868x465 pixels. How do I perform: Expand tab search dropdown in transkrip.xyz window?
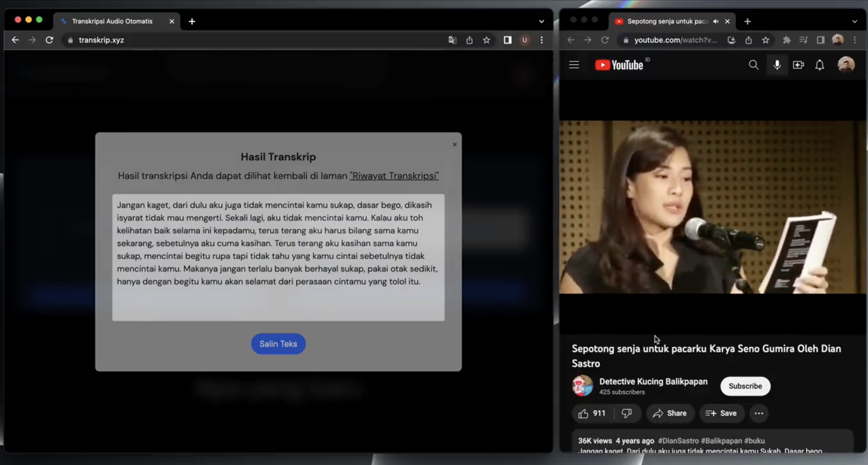[541, 21]
